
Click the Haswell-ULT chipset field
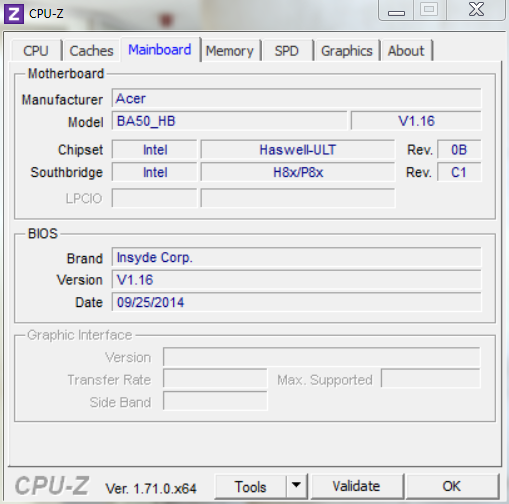pyautogui.click(x=298, y=150)
